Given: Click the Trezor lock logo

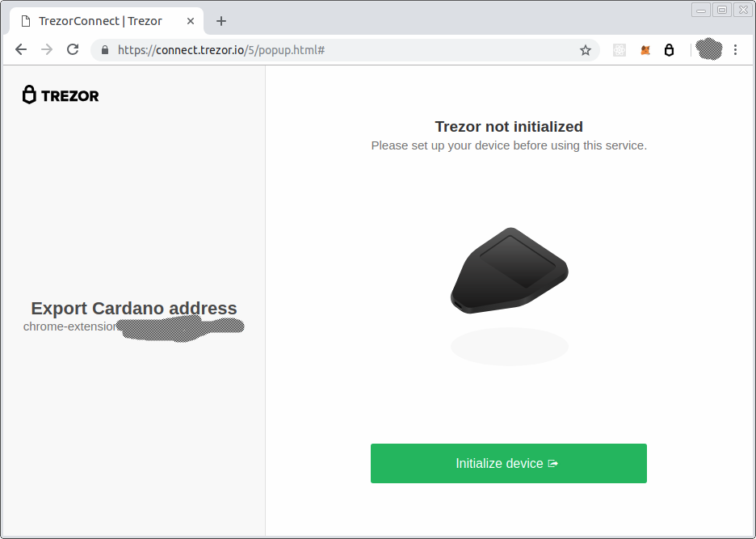Looking at the screenshot, I should [31, 95].
